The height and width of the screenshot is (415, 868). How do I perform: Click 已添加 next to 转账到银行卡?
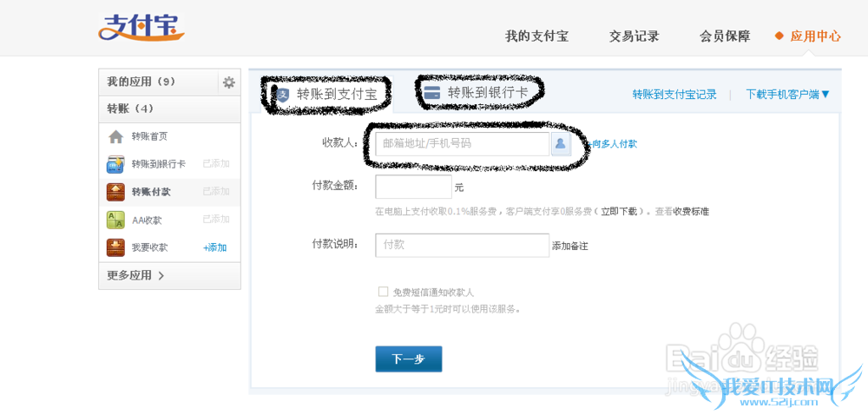click(216, 164)
